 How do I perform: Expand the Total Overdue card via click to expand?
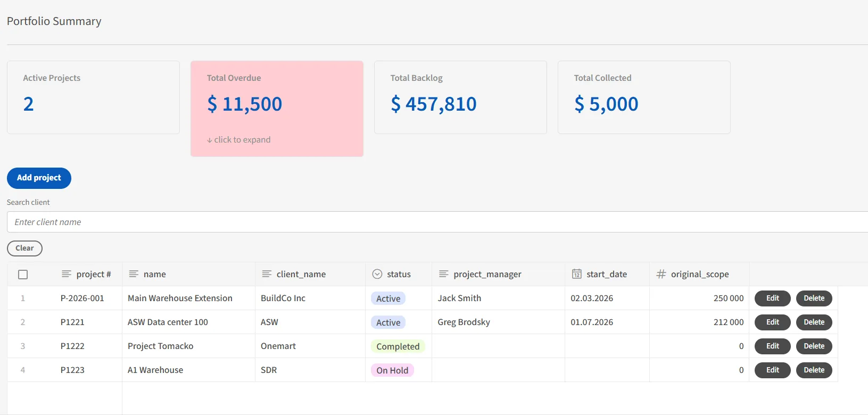click(239, 139)
